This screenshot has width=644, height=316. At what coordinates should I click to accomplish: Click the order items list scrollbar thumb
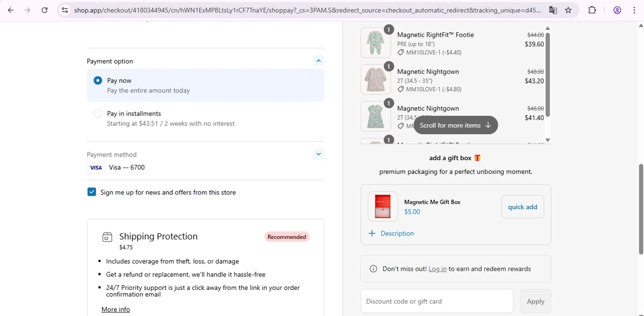547,75
